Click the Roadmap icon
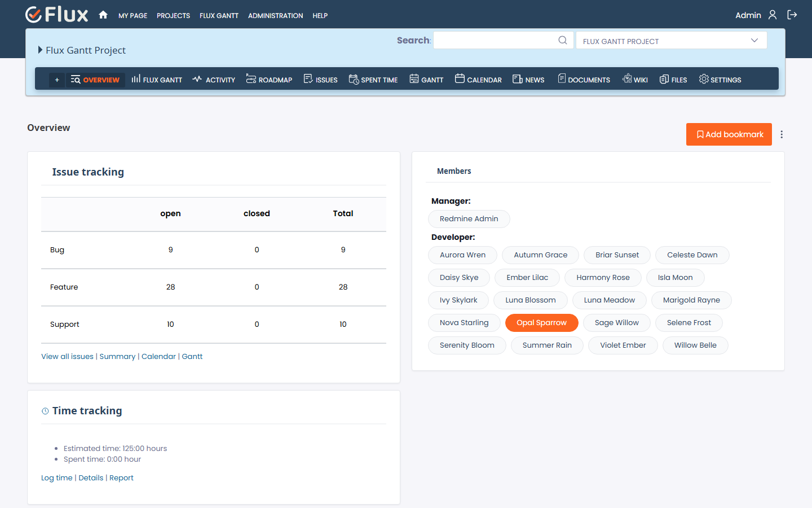Image resolution: width=812 pixels, height=508 pixels. (x=251, y=79)
